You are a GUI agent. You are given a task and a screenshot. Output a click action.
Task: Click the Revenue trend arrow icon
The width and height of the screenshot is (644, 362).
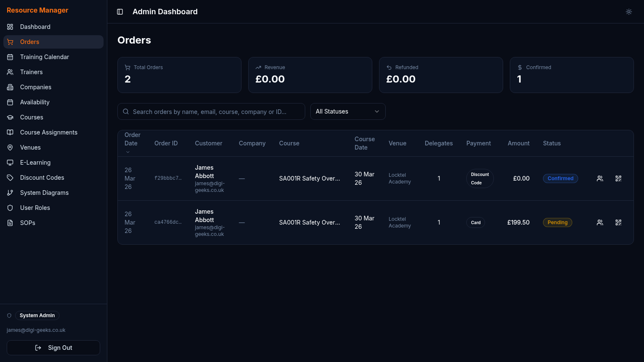coord(258,67)
